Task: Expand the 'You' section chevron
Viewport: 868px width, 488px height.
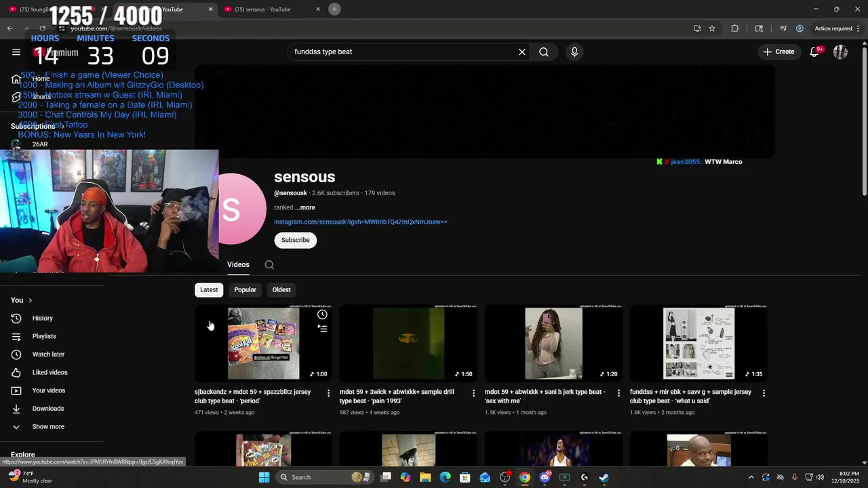Action: tap(30, 300)
